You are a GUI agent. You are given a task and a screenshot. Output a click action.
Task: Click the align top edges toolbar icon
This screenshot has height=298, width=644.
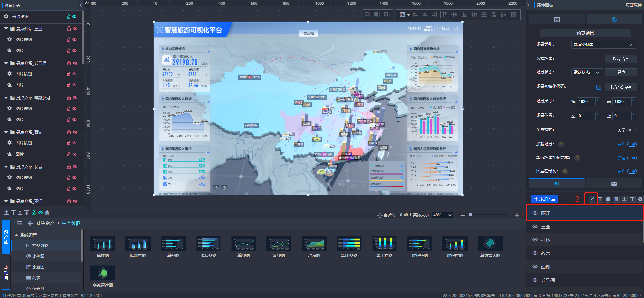[444, 15]
